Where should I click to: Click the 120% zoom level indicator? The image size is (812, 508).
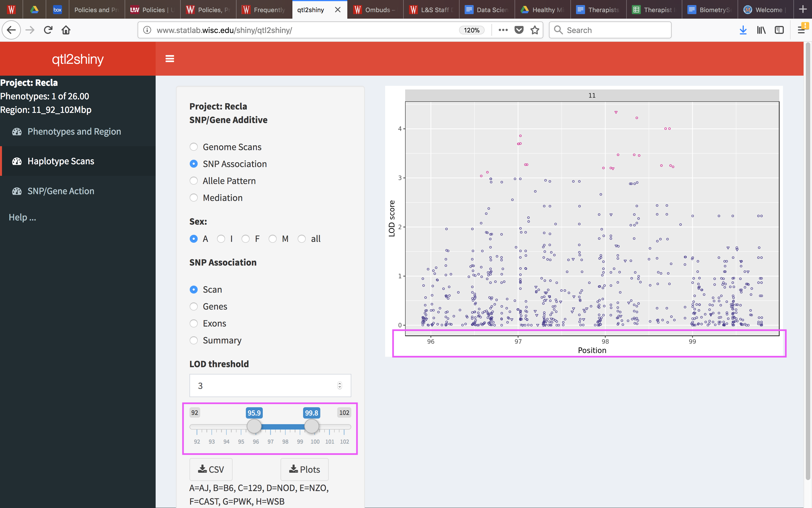(x=471, y=30)
